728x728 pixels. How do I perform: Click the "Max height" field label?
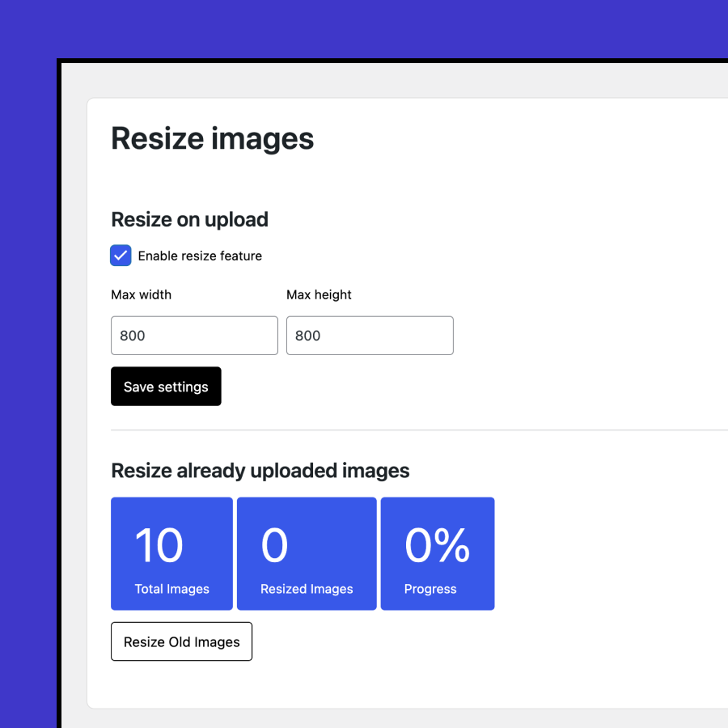(x=319, y=294)
